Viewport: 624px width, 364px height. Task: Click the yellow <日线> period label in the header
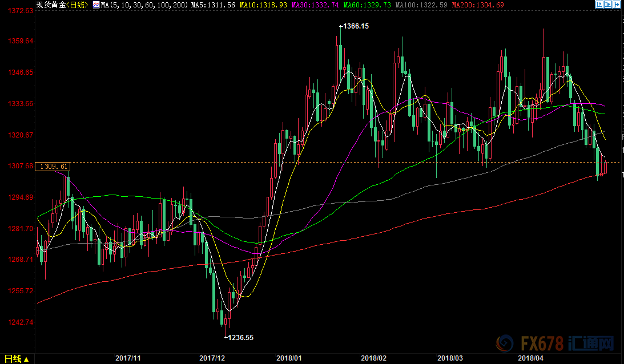(77, 5)
